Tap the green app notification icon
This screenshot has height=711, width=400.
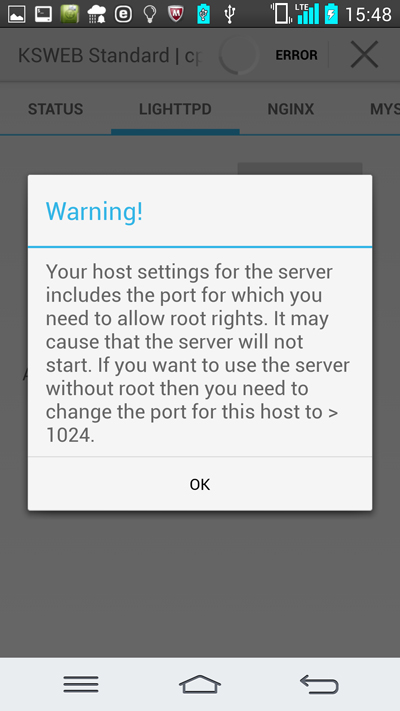pos(69,14)
